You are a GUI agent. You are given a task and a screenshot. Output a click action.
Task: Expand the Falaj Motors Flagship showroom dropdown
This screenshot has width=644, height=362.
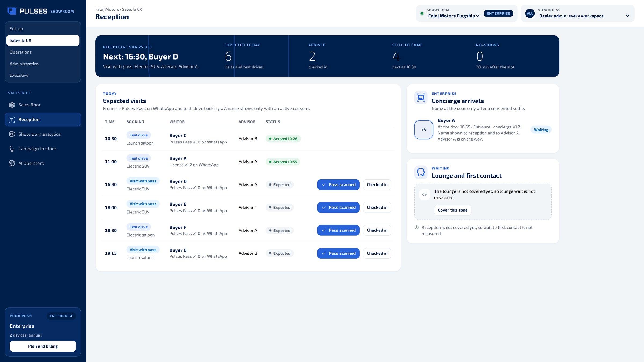pyautogui.click(x=453, y=16)
